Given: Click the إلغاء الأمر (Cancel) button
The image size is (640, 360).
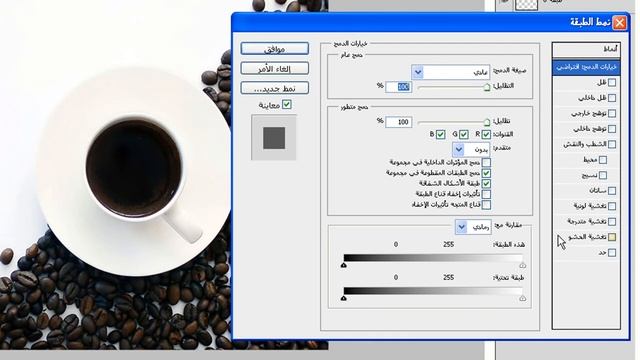Looking at the screenshot, I should click(274, 68).
